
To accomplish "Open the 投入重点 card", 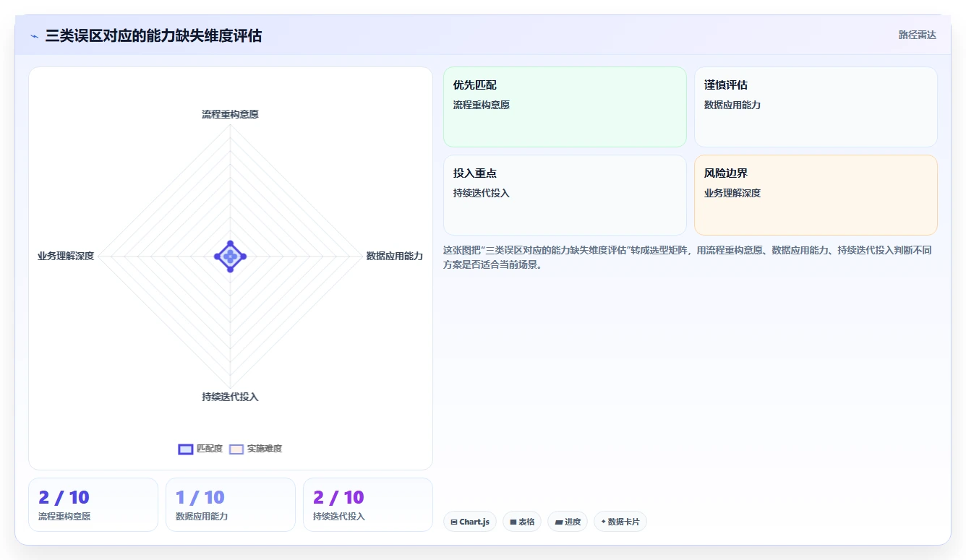I will tap(565, 195).
